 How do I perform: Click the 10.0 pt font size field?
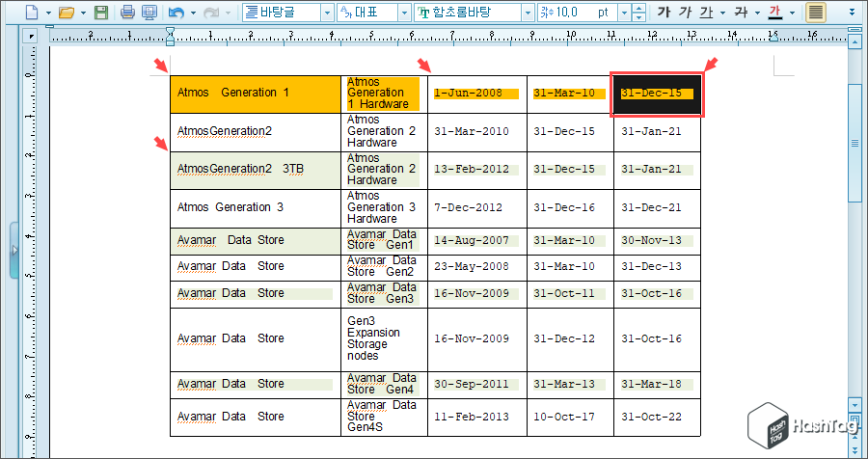coord(578,13)
